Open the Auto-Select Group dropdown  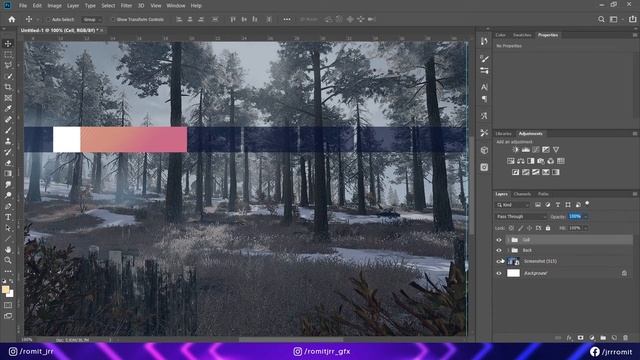tap(92, 19)
